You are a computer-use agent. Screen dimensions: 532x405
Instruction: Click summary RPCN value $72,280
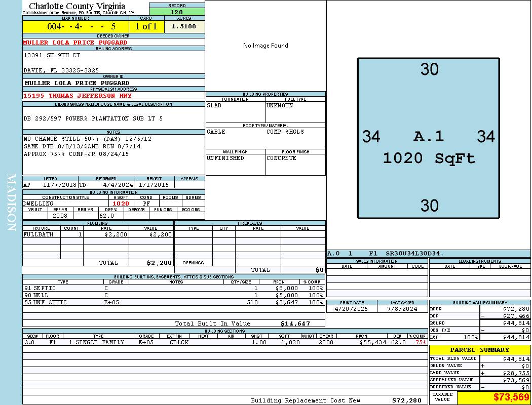(516, 309)
